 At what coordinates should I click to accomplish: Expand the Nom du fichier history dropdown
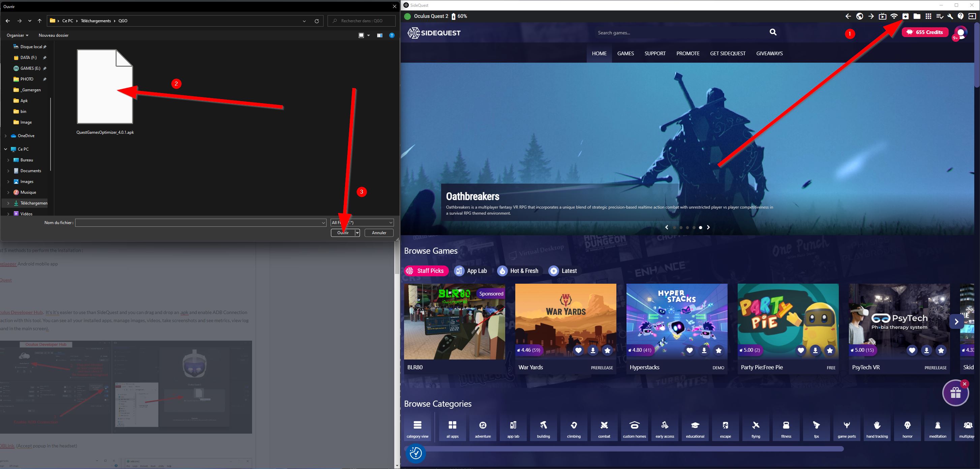[x=324, y=223]
